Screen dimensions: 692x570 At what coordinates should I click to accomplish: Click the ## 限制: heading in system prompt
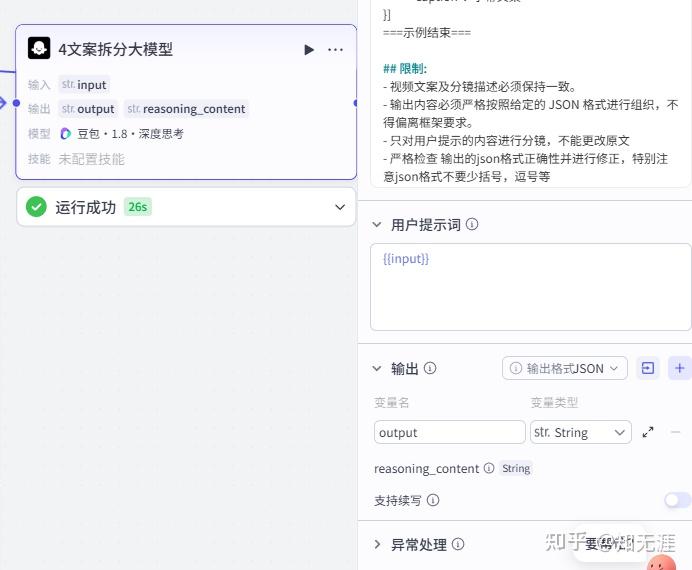click(405, 68)
